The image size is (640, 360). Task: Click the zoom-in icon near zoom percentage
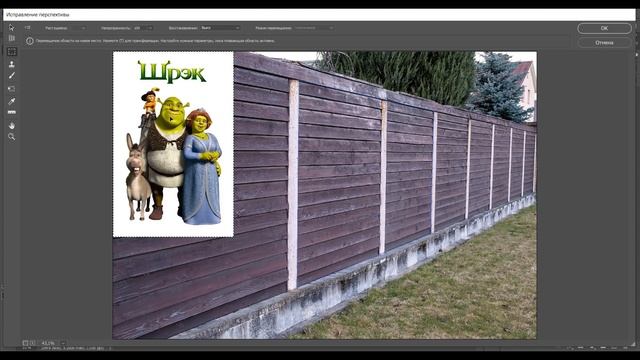tap(33, 343)
